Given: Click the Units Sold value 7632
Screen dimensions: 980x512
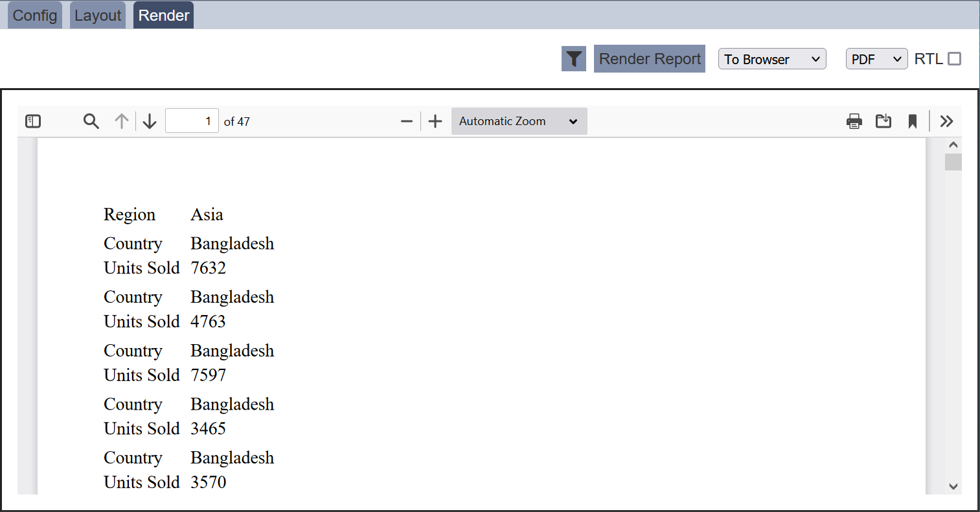Looking at the screenshot, I should [x=209, y=268].
